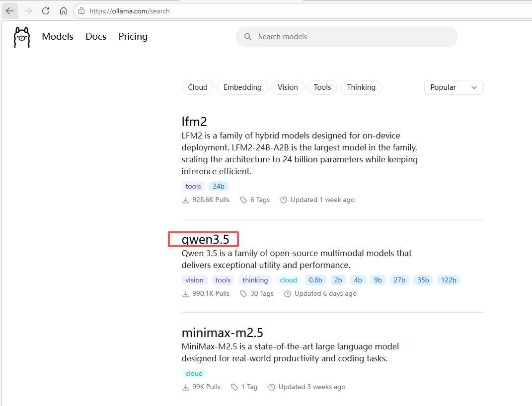Viewport: 532px width, 406px height.
Task: Click qwen3.5 '35b' size tag
Action: click(x=423, y=280)
